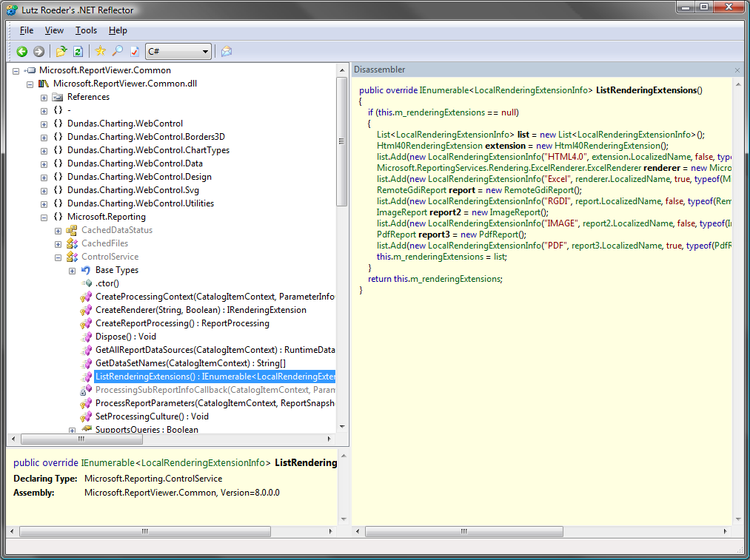The height and width of the screenshot is (560, 750).
Task: Select Dundas.Charting.WebControl.Design namespace
Action: (x=139, y=177)
